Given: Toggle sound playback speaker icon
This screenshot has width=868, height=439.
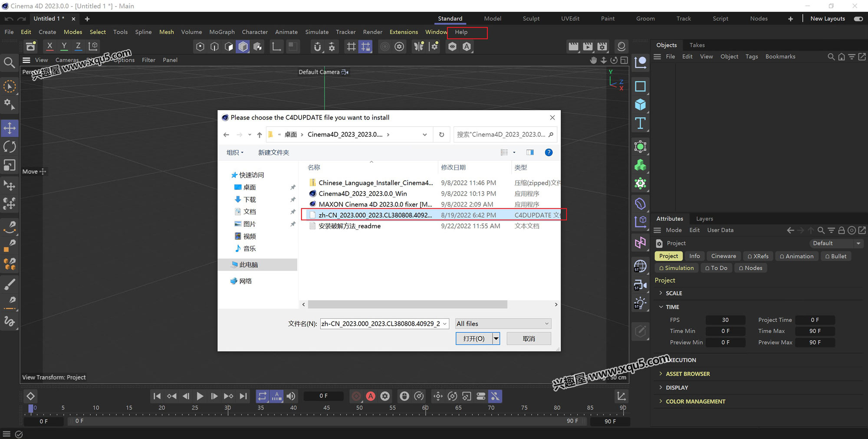Looking at the screenshot, I should [291, 396].
